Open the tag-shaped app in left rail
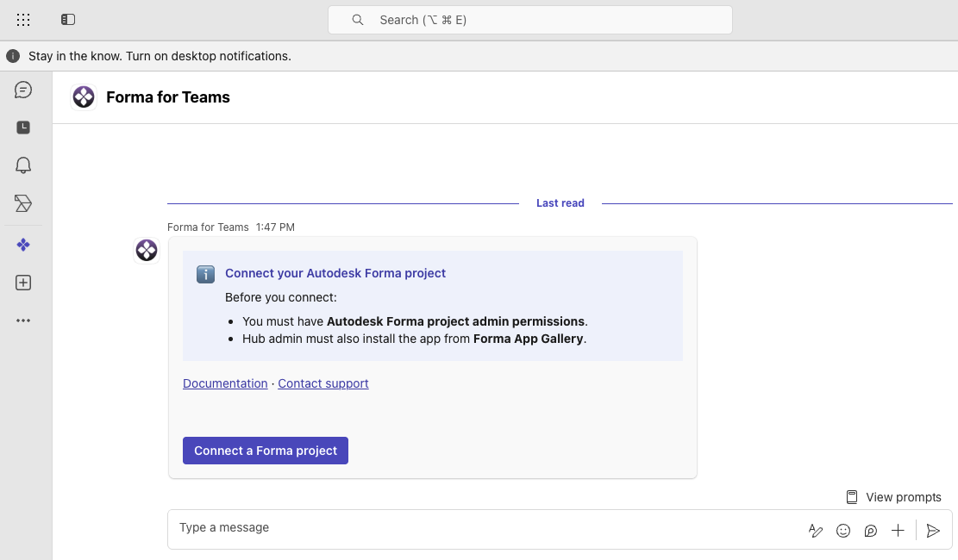Image resolution: width=958 pixels, height=560 pixels. [x=23, y=203]
